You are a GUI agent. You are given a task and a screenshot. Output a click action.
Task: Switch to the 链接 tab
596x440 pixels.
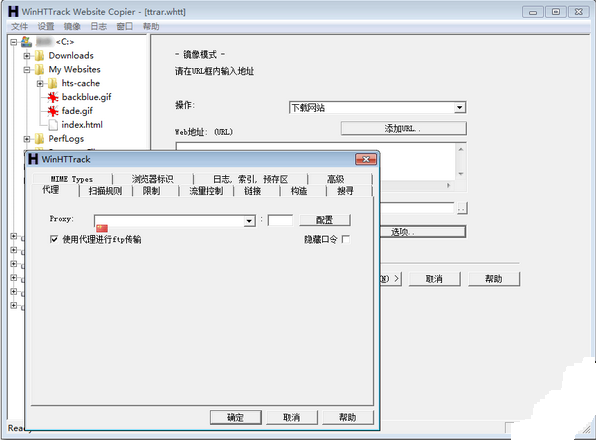coord(252,191)
